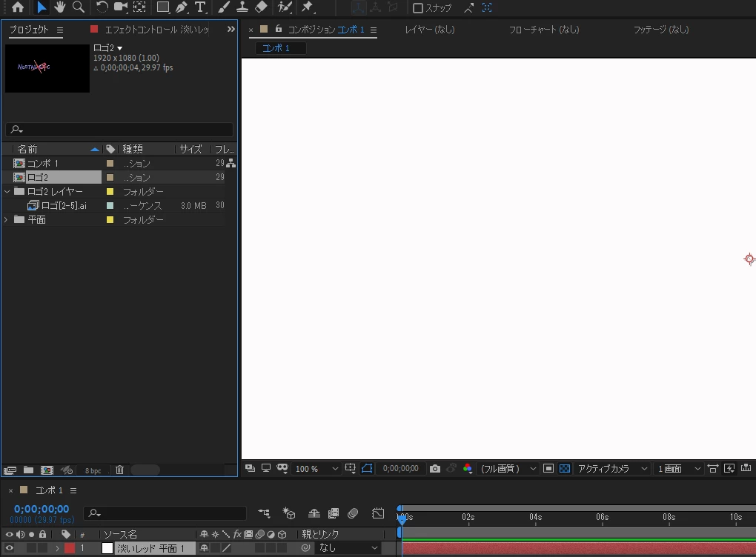Enable the スナップ checkbox

click(x=418, y=8)
